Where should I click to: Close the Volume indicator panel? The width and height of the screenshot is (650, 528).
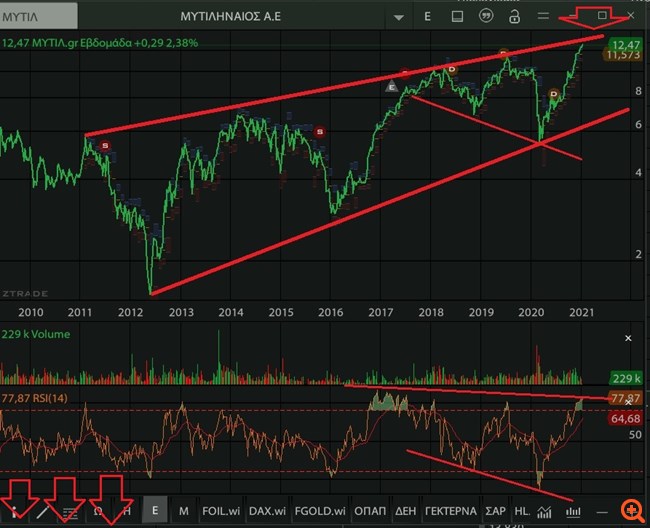[628, 340]
